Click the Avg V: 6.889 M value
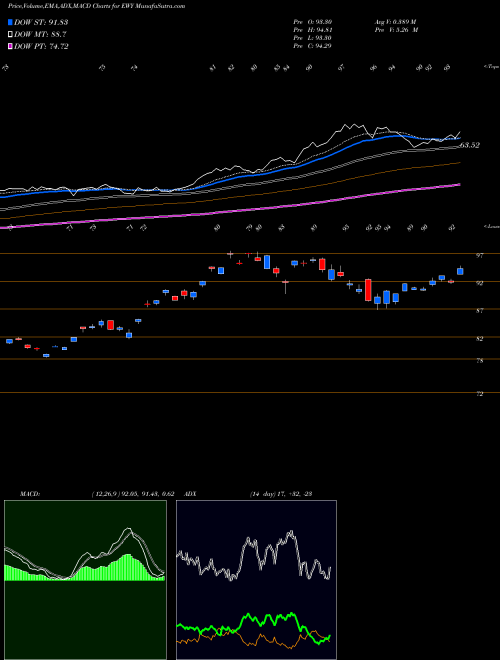500x660 pixels. click(395, 21)
